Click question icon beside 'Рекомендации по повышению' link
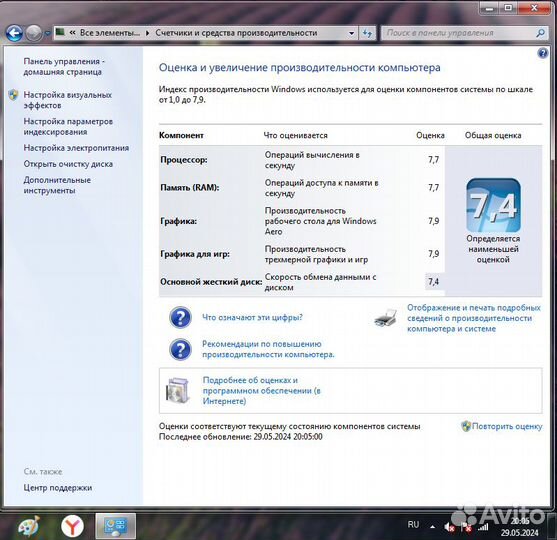 180,350
